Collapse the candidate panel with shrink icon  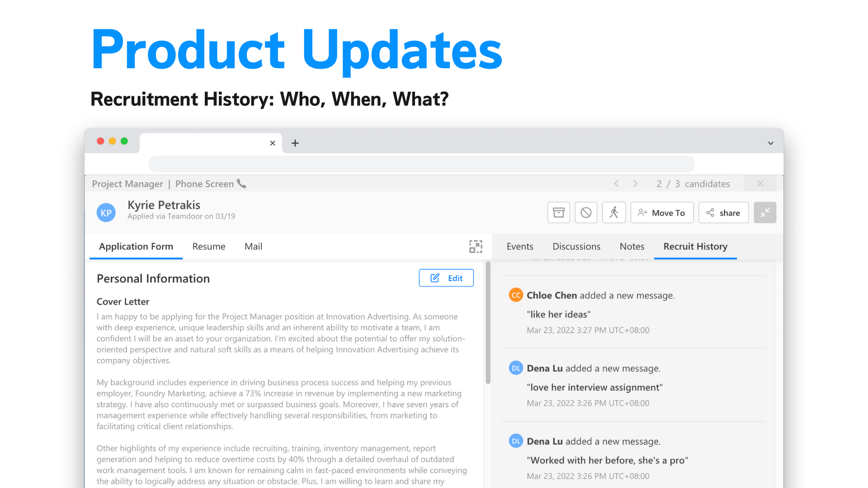coord(765,212)
